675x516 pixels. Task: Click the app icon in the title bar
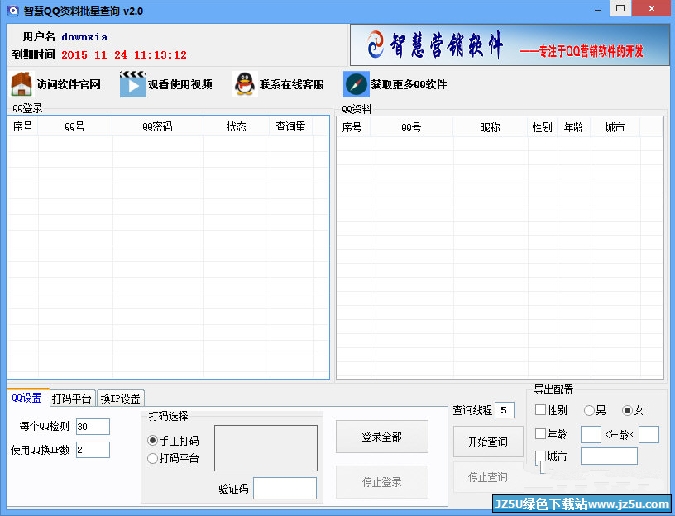pos(13,10)
